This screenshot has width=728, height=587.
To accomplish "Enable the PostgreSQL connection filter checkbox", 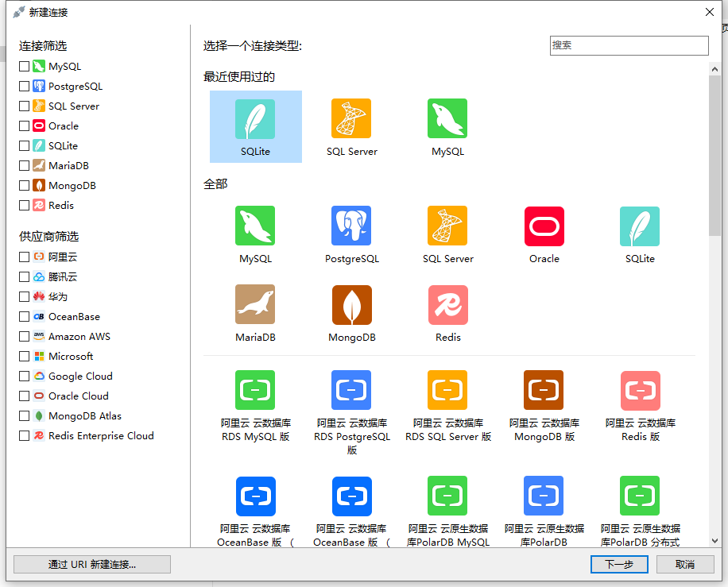I will click(24, 87).
